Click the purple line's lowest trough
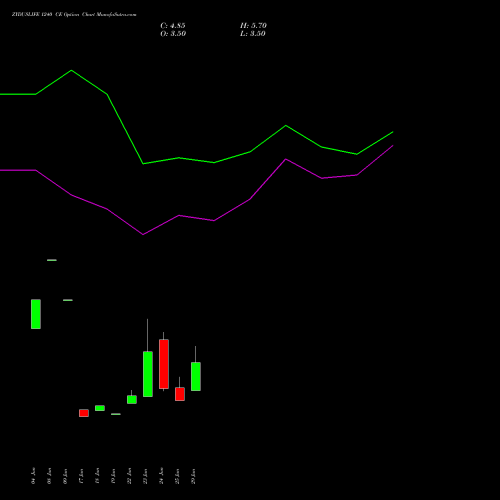 (143, 234)
